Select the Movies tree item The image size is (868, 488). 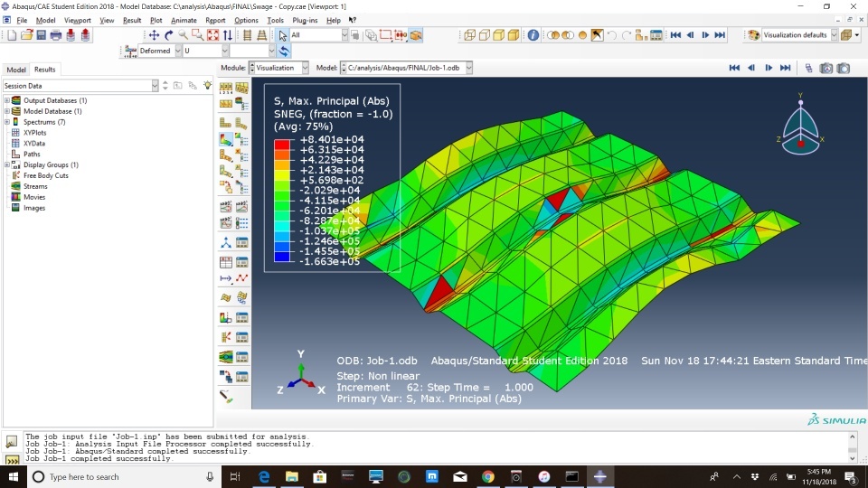[x=34, y=197]
